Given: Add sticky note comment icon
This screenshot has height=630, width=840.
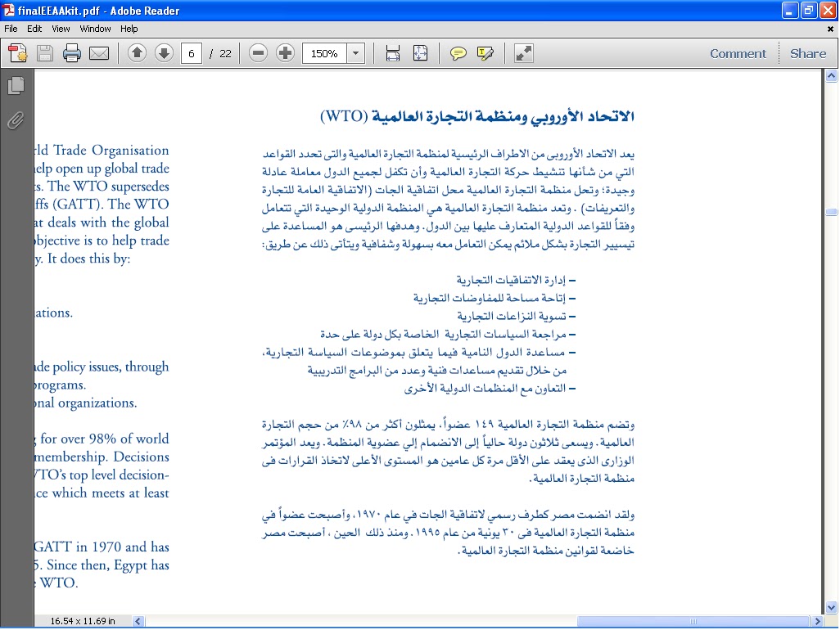Looking at the screenshot, I should 458,53.
